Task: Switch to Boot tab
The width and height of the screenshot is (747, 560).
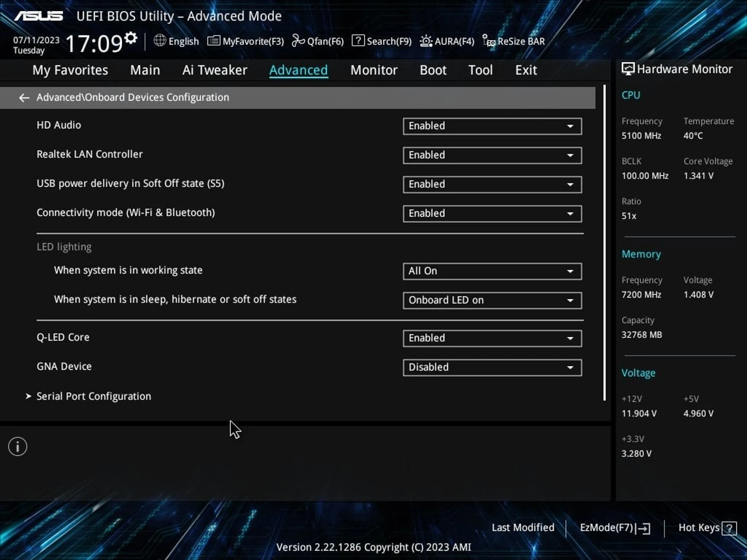Action: (433, 70)
